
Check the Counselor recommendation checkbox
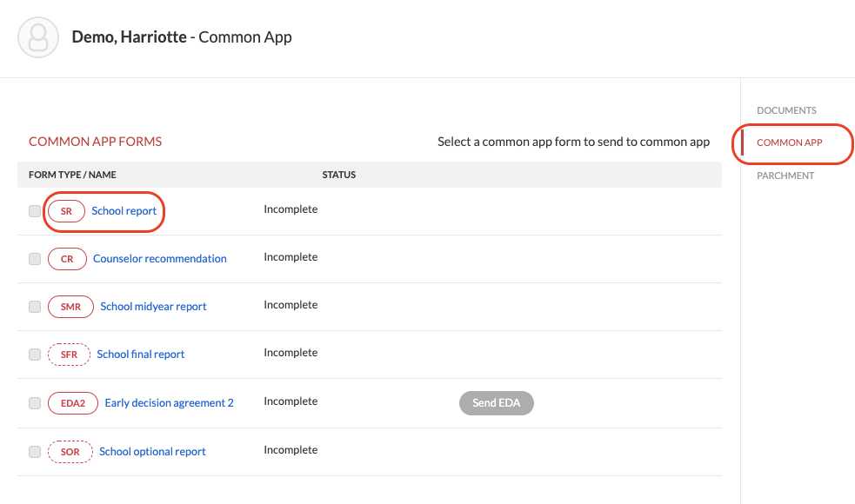click(35, 259)
